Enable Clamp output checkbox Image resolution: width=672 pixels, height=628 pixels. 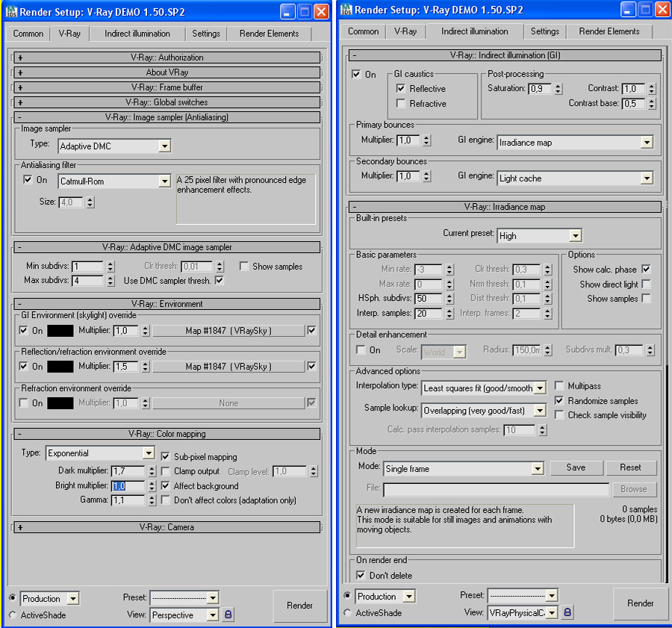(167, 471)
